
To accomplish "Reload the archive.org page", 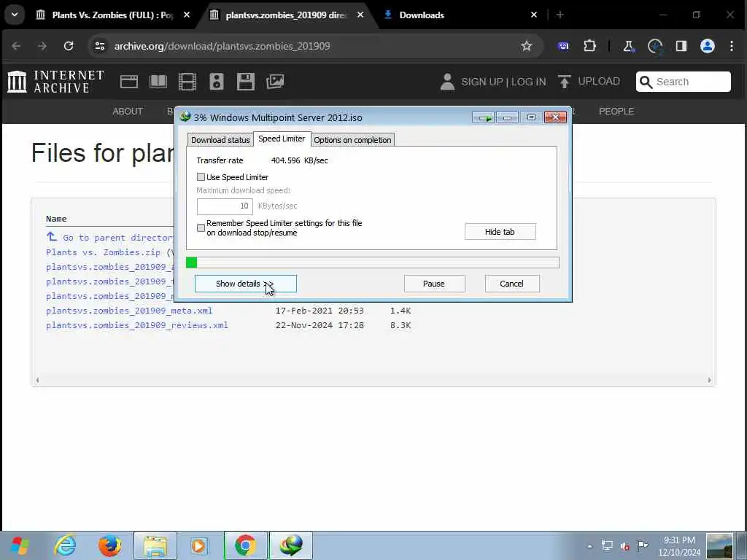I will (69, 46).
